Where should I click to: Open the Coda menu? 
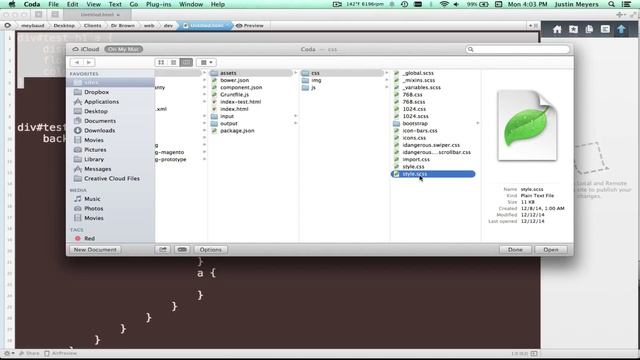(31, 4)
